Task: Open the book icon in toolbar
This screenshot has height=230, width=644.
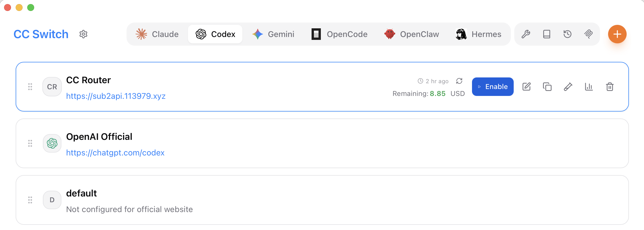Action: coord(547,34)
